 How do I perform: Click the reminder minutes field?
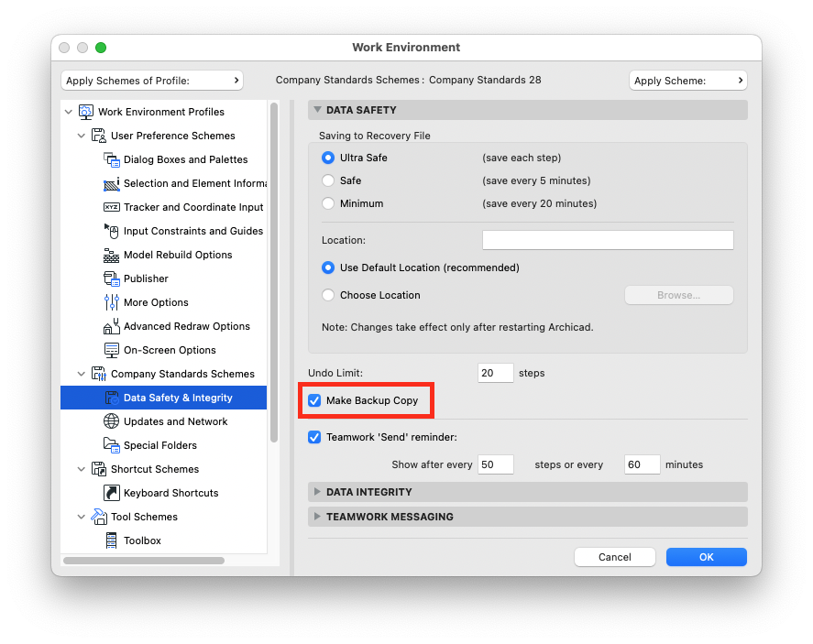[642, 464]
